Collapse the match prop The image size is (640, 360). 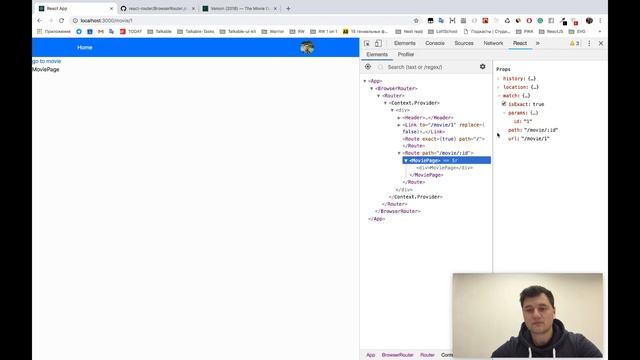[x=498, y=96]
